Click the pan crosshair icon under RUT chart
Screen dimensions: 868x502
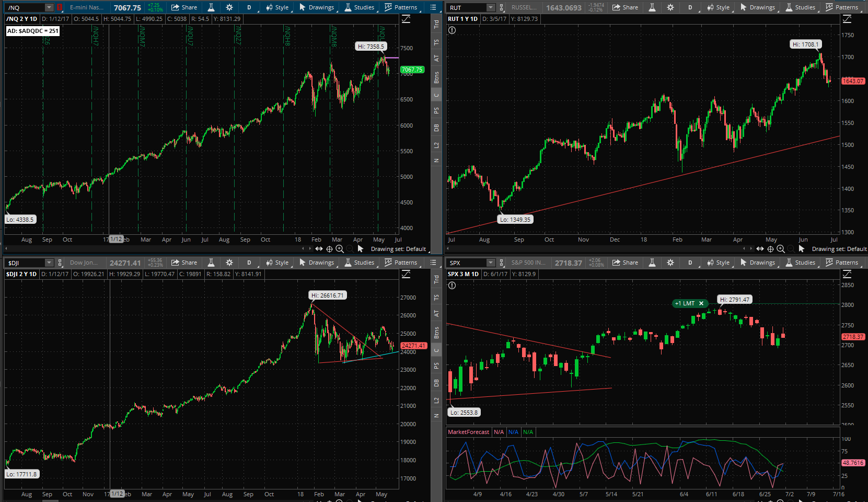coord(770,249)
